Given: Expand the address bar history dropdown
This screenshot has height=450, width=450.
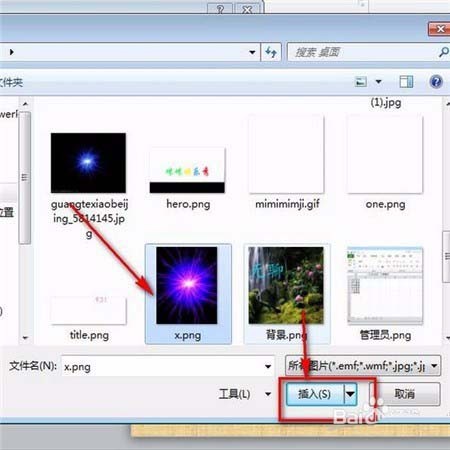Looking at the screenshot, I should [x=252, y=52].
